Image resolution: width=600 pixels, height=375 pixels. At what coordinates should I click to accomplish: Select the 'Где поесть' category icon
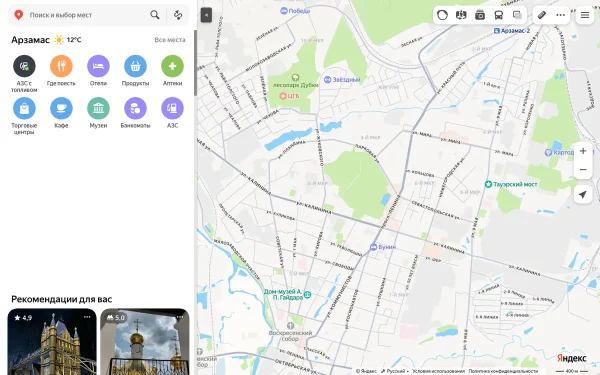point(61,66)
